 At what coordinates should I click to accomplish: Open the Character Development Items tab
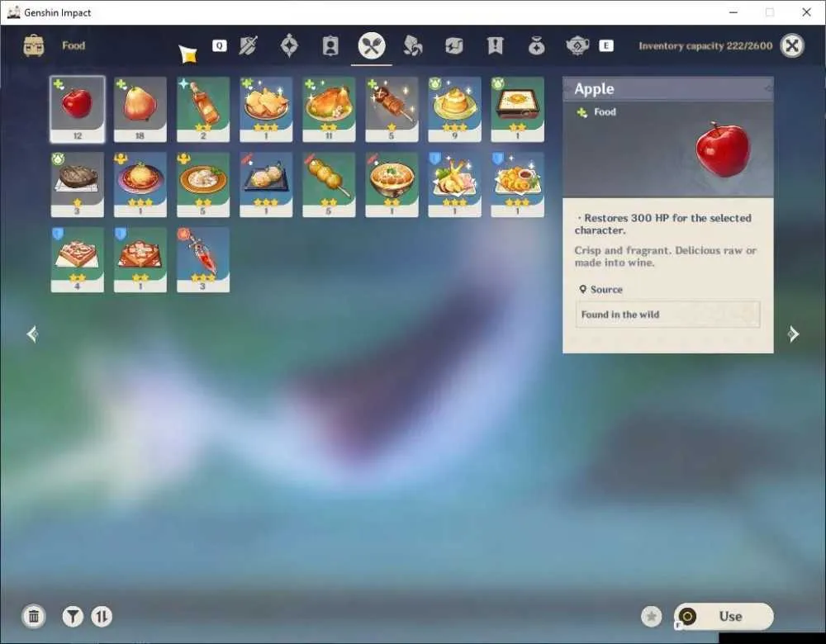click(330, 45)
